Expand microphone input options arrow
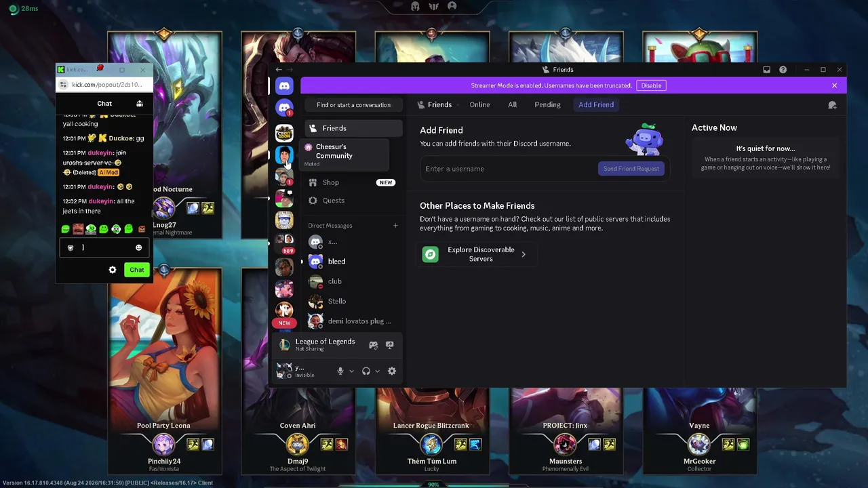Viewport: 868px width, 488px height. (x=351, y=371)
